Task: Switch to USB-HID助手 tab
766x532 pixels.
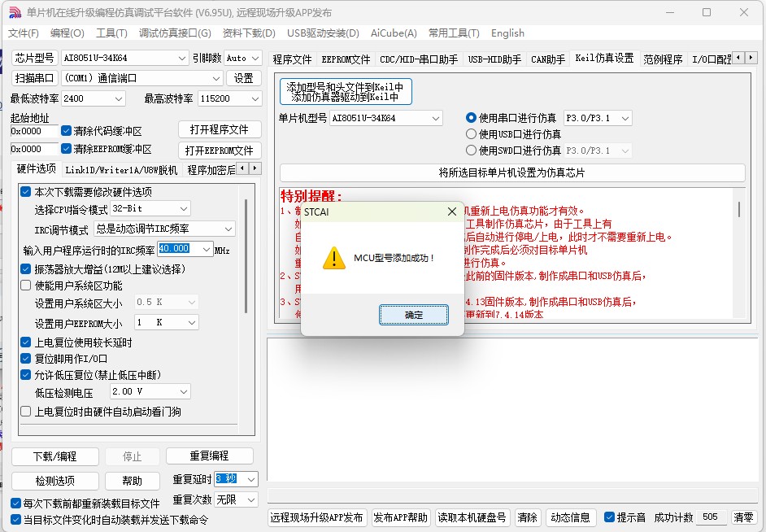Action: pyautogui.click(x=494, y=59)
